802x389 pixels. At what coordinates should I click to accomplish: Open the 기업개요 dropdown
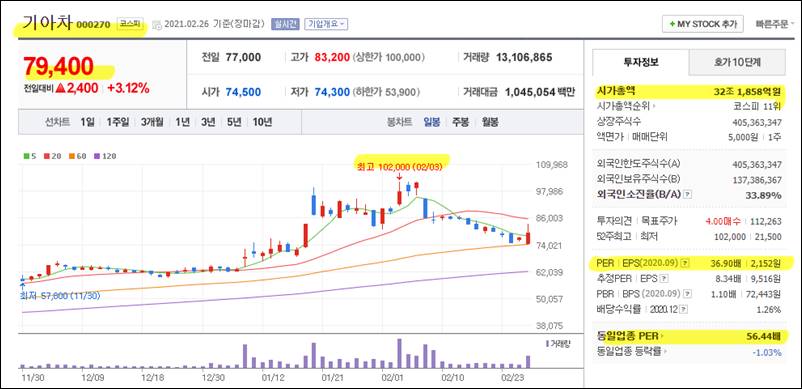pos(326,24)
